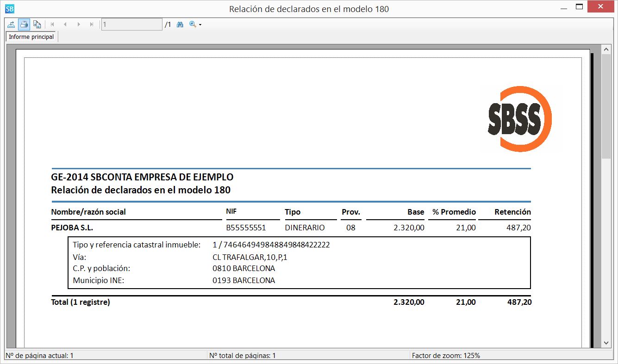Image resolution: width=618 pixels, height=364 pixels.
Task: Maximize the report window
Action: point(579,7)
